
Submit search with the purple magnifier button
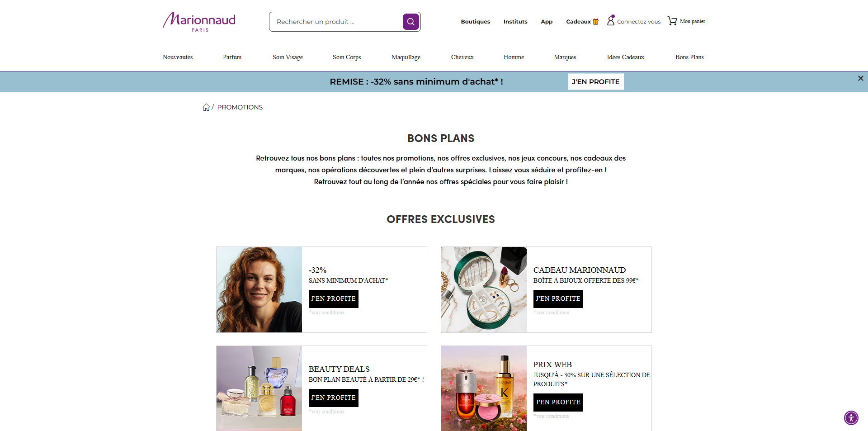410,22
